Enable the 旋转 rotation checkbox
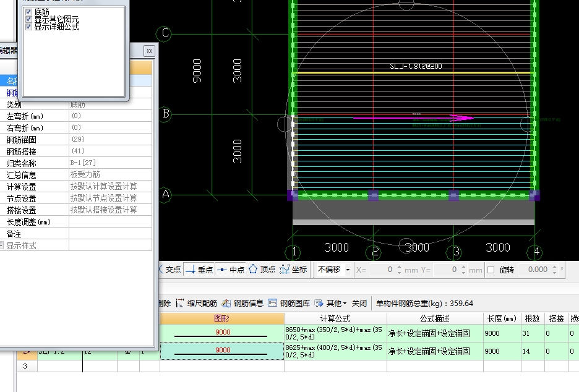Image resolution: width=579 pixels, height=392 pixels. pos(491,270)
